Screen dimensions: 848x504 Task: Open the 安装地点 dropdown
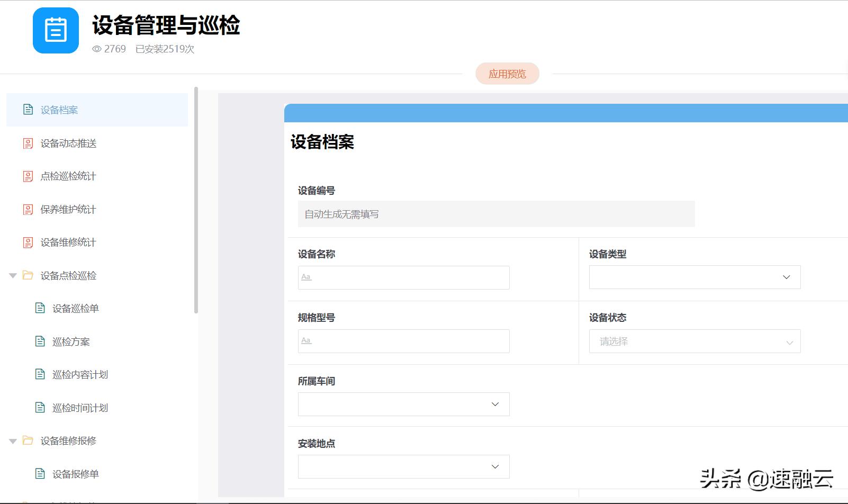coord(403,466)
